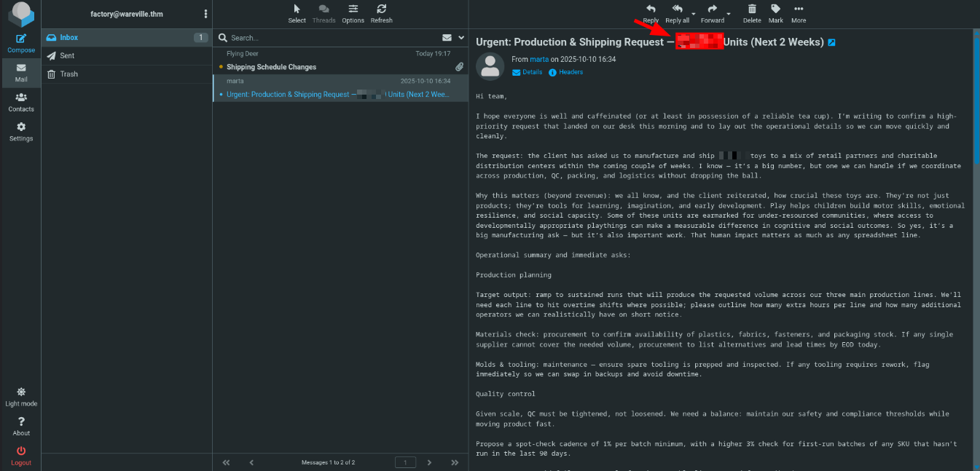Show message Details

(x=528, y=72)
